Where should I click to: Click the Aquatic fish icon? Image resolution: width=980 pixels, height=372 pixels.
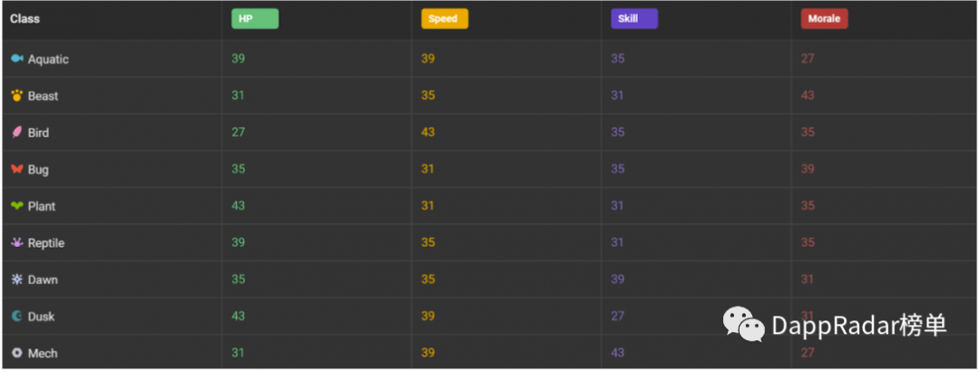tap(17, 59)
